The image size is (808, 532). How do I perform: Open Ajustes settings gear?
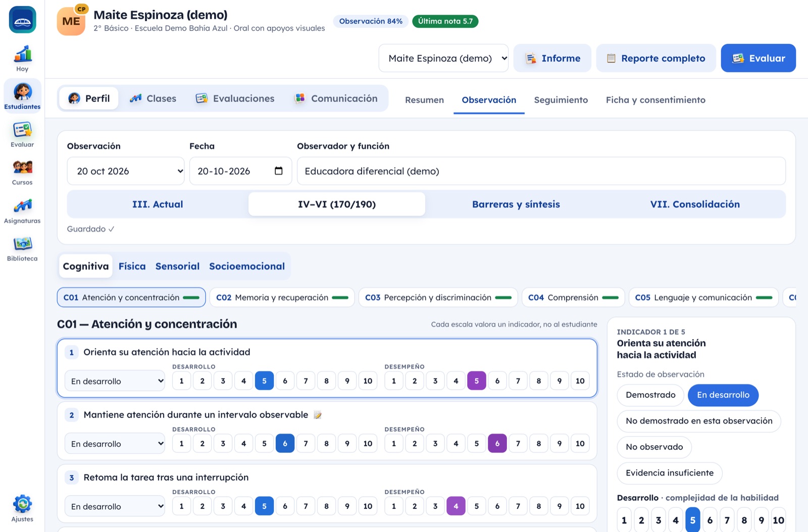point(22,508)
